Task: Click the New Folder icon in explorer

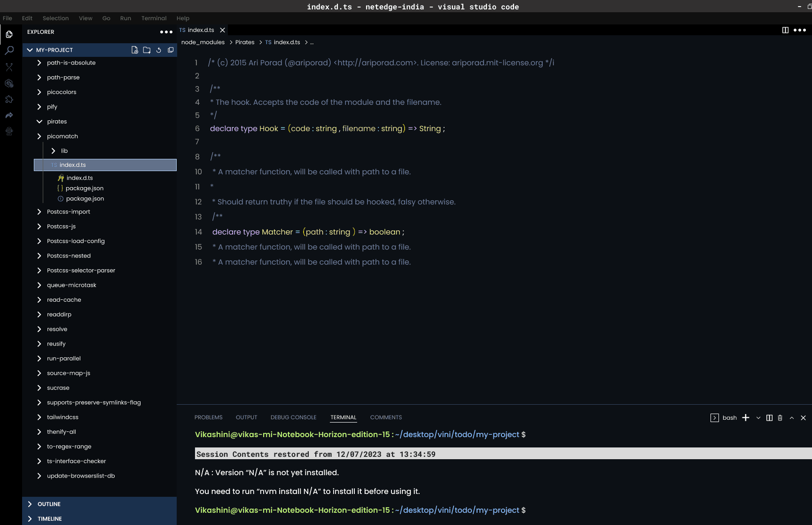Action: [147, 50]
